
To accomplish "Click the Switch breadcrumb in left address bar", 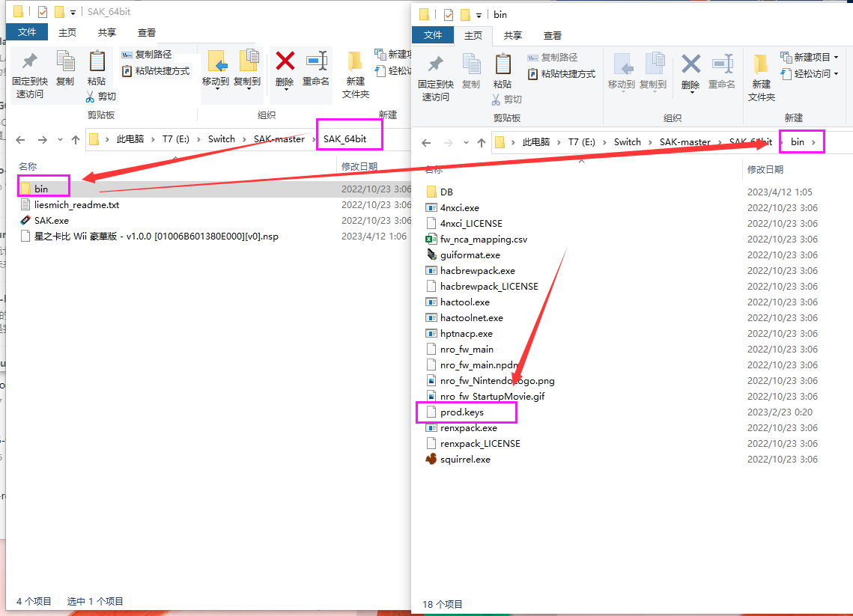I will pyautogui.click(x=222, y=139).
